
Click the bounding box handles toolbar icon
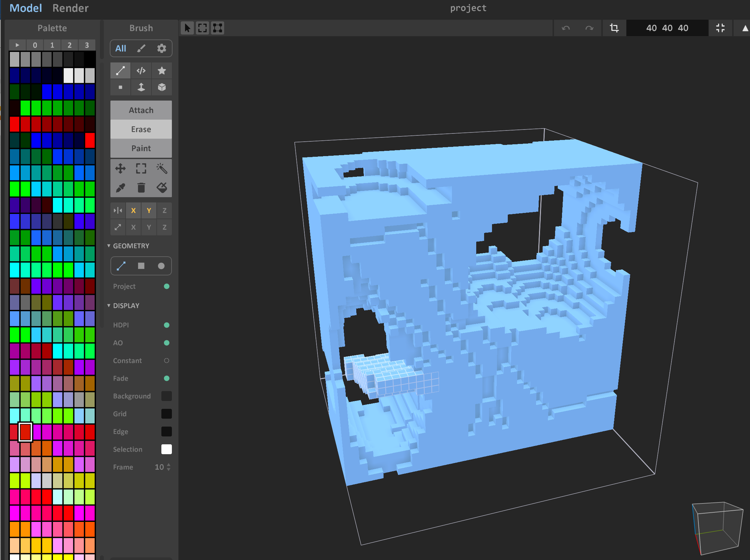[218, 28]
